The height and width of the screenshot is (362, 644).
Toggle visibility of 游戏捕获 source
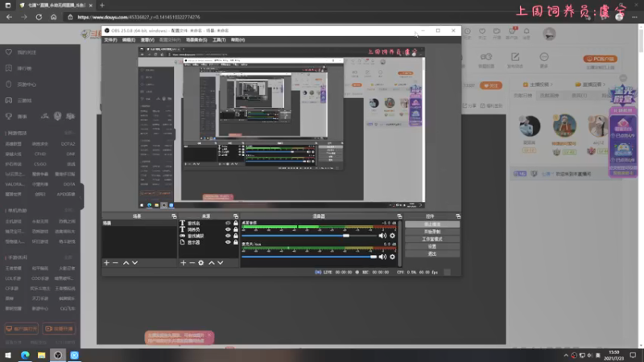click(228, 236)
